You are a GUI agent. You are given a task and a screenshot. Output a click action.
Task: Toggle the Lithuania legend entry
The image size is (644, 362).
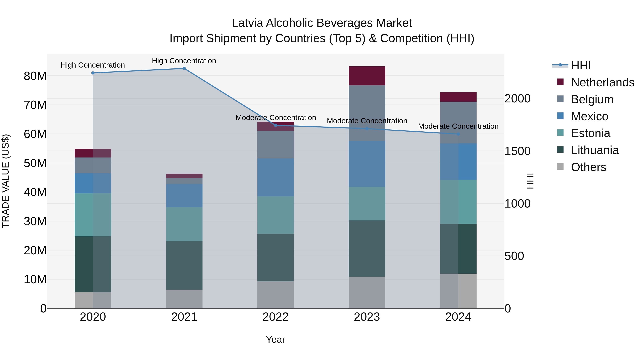tap(588, 150)
